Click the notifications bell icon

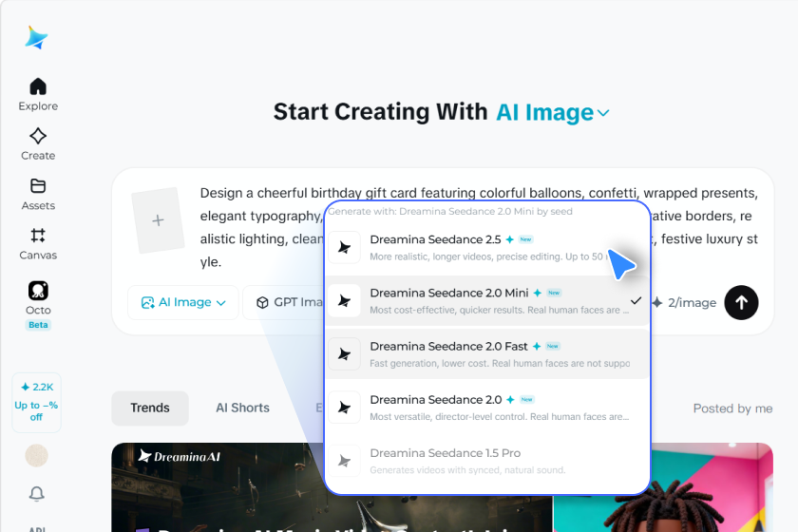(37, 493)
